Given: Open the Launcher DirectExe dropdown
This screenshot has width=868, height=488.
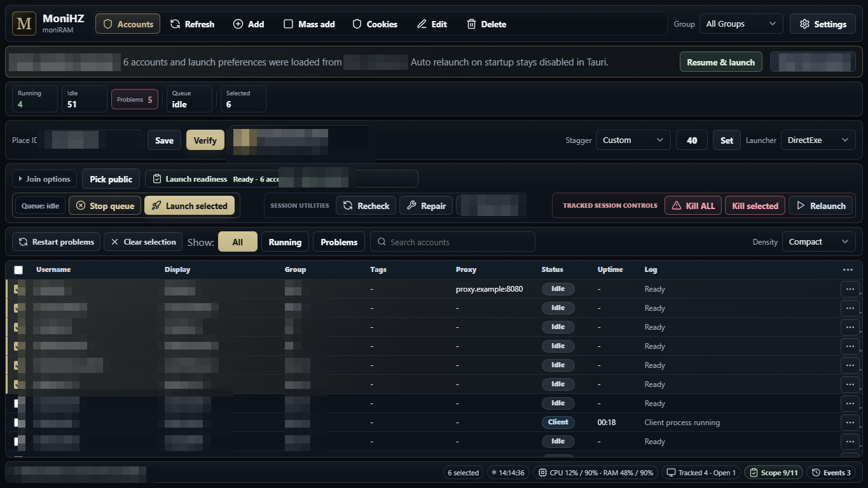Looking at the screenshot, I should (818, 140).
